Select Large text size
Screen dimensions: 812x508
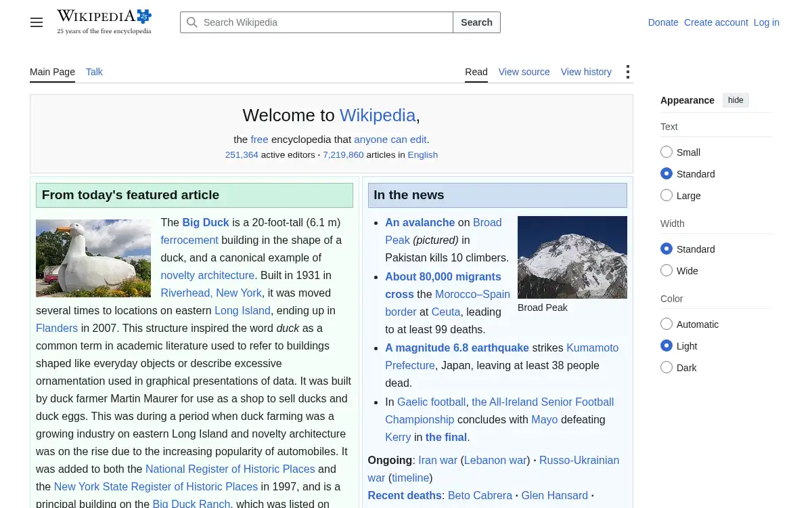click(667, 196)
